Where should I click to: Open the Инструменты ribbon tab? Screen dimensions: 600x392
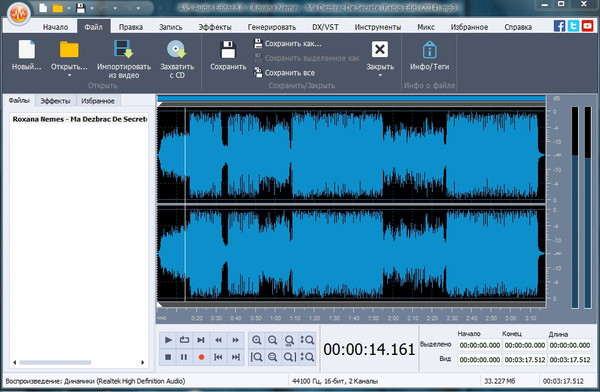pos(378,27)
